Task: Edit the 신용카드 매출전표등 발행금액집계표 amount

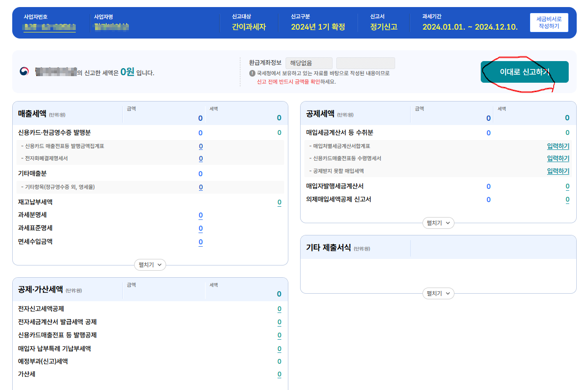Action: [200, 146]
